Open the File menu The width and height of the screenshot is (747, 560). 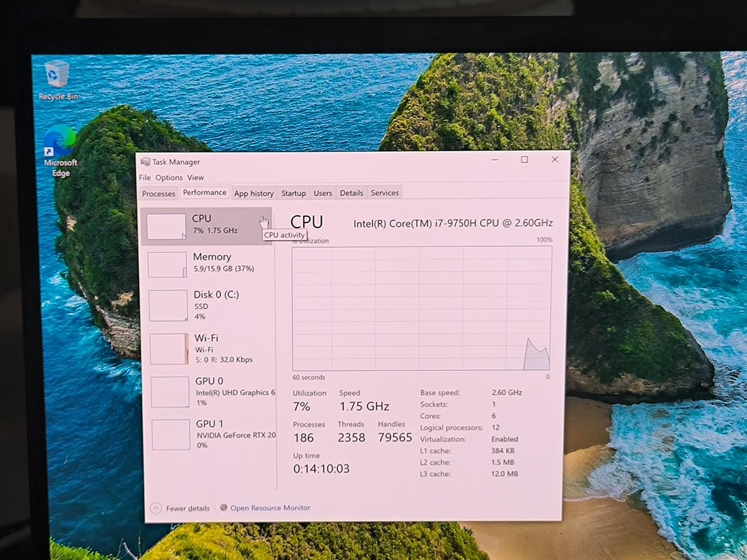pos(145,177)
